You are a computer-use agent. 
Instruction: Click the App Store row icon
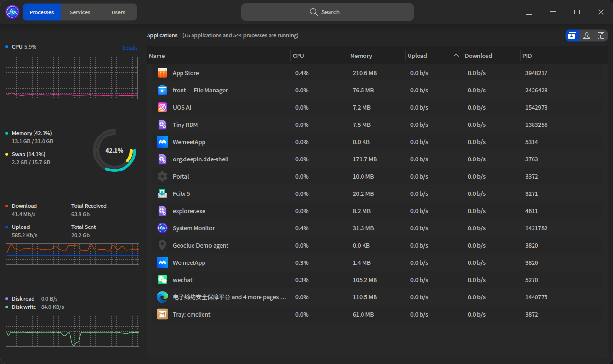162,73
